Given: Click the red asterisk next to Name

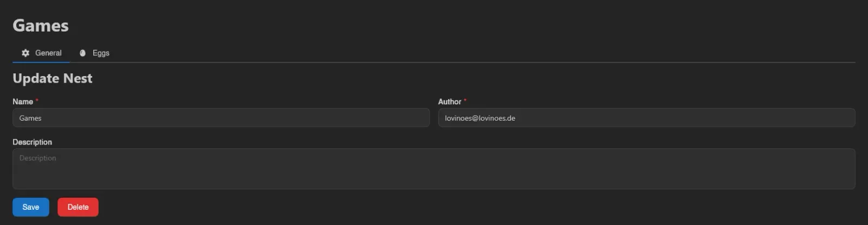Looking at the screenshot, I should point(37,101).
